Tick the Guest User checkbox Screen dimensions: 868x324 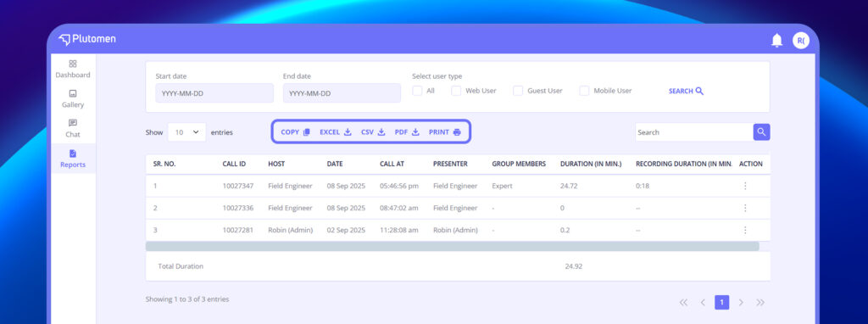pyautogui.click(x=518, y=91)
